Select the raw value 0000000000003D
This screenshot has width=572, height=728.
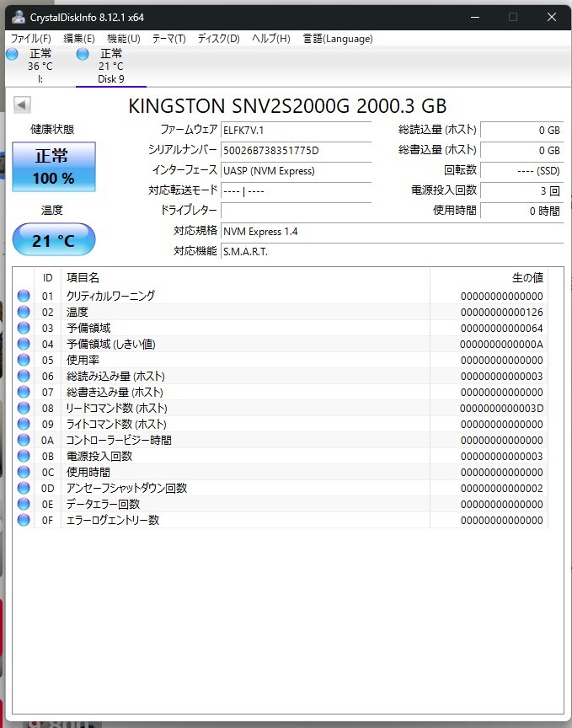pyautogui.click(x=501, y=408)
